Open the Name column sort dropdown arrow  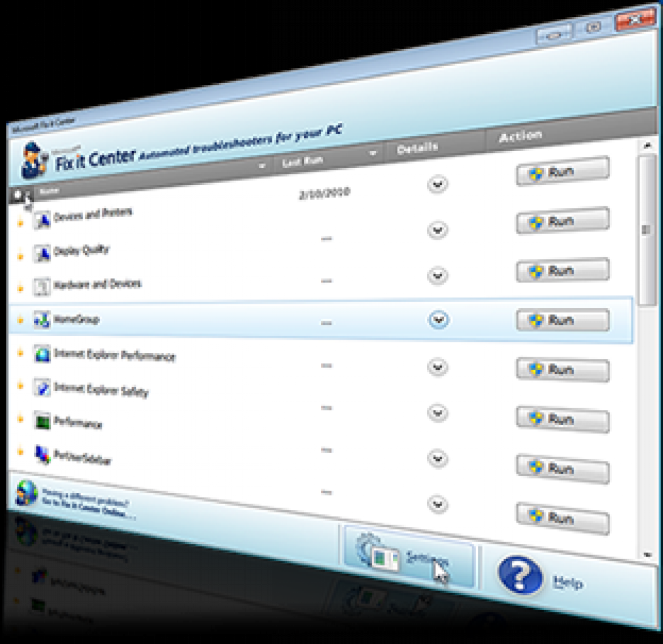click(x=262, y=166)
